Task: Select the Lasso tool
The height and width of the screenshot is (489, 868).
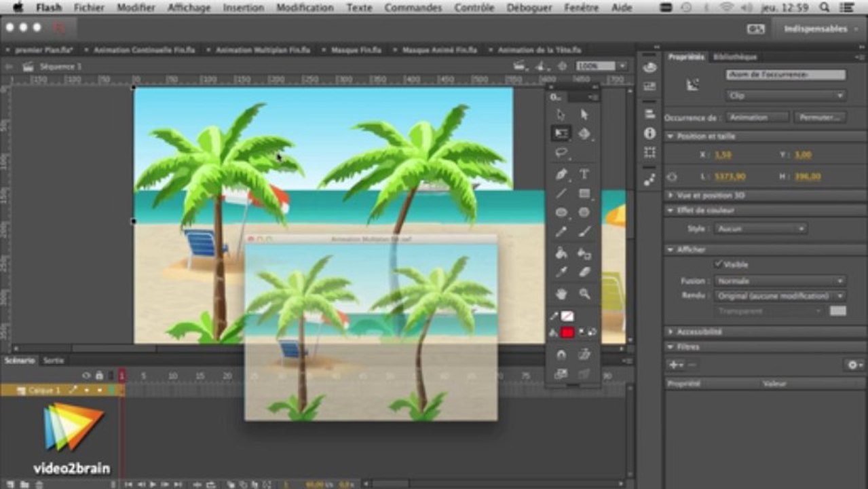Action: click(561, 153)
